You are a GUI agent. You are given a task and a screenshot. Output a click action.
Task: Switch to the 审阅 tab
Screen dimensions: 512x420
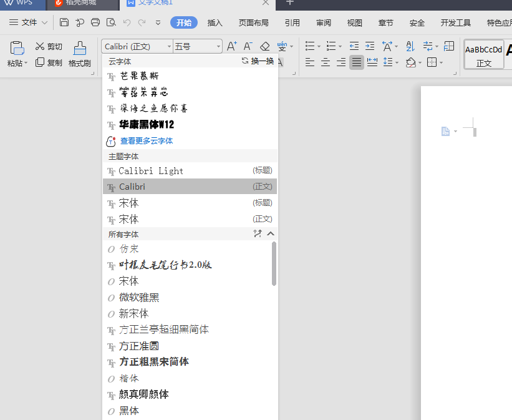[x=324, y=22]
